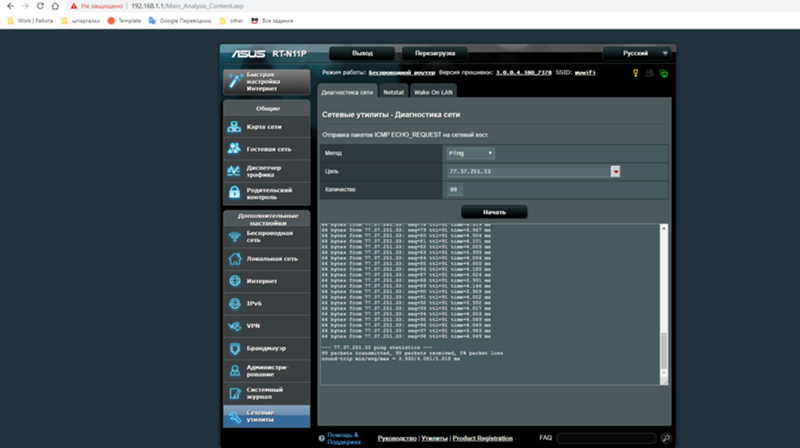Switch to the Диагностика сети tab
This screenshot has height=448, width=800.
pos(347,92)
